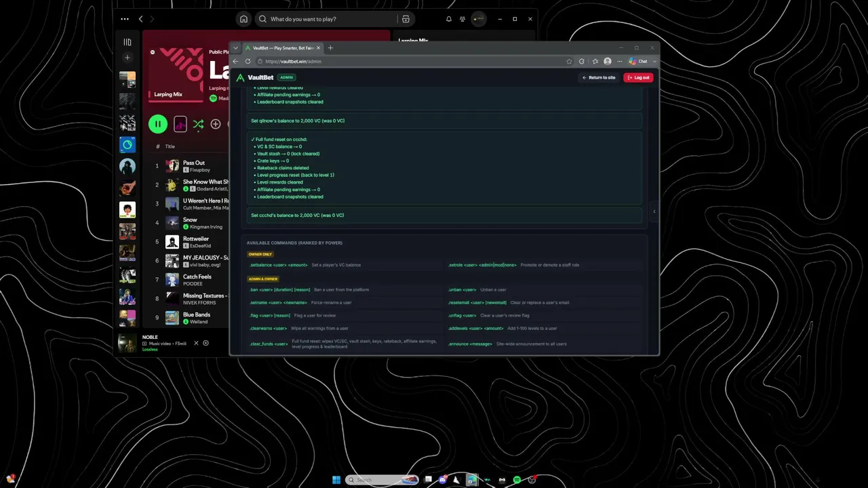This screenshot has width=868, height=488.
Task: Create a new playlist with the sidebar plus icon
Action: (x=127, y=58)
